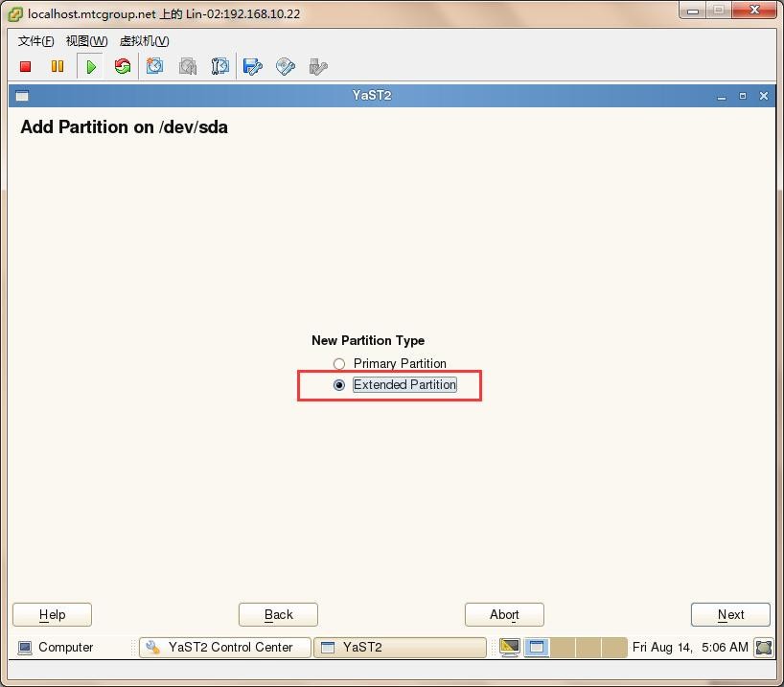Select the Extended Partition radio button
784x687 pixels.
[x=339, y=385]
